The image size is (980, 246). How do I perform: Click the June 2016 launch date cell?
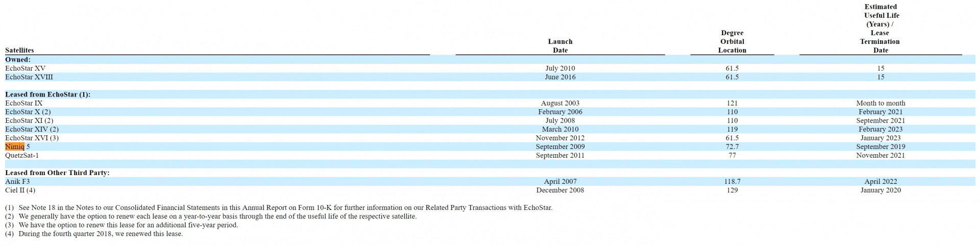coord(560,77)
